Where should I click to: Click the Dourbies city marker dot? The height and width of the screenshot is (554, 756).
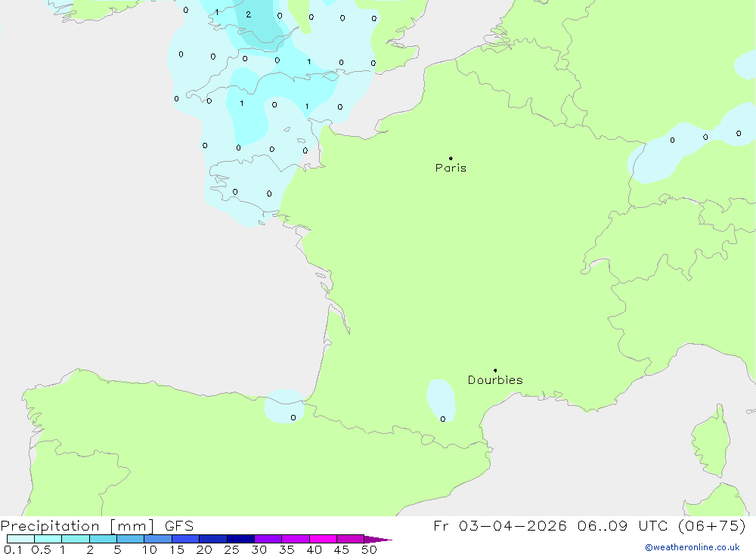coord(495,370)
